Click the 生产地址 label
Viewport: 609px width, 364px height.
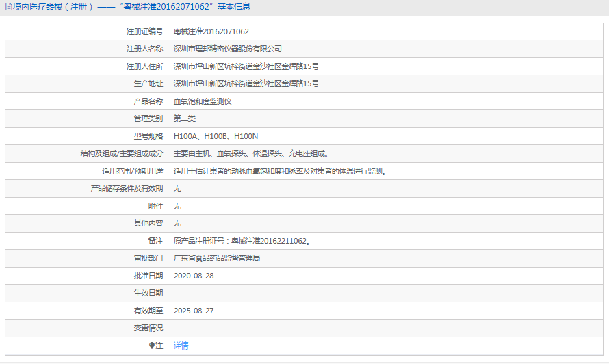click(x=148, y=83)
